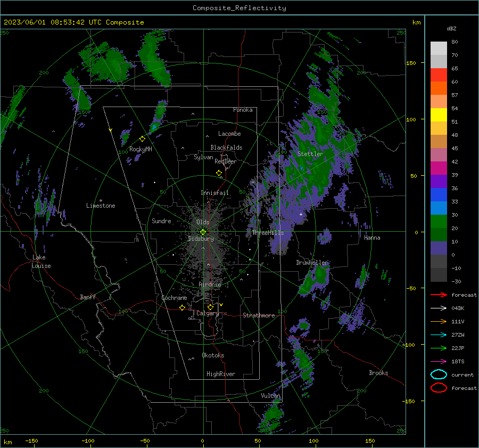Click the RedDeer city label
479x448 pixels.
(226, 161)
